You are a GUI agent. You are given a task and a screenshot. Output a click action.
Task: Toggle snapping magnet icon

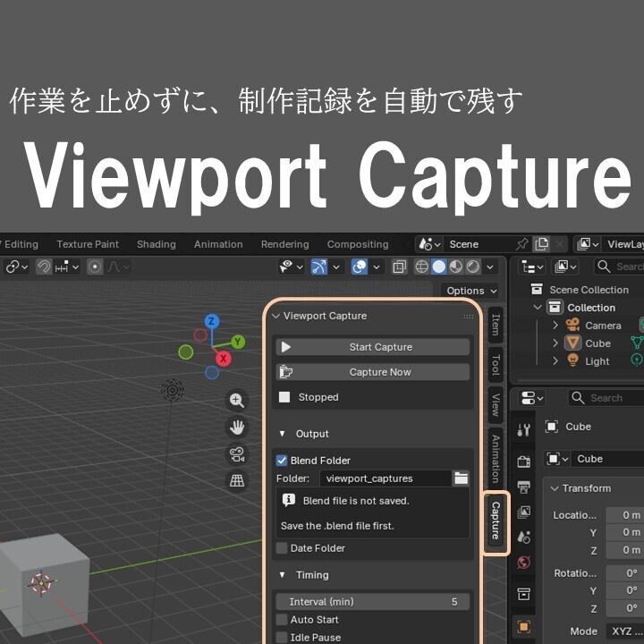(x=44, y=267)
